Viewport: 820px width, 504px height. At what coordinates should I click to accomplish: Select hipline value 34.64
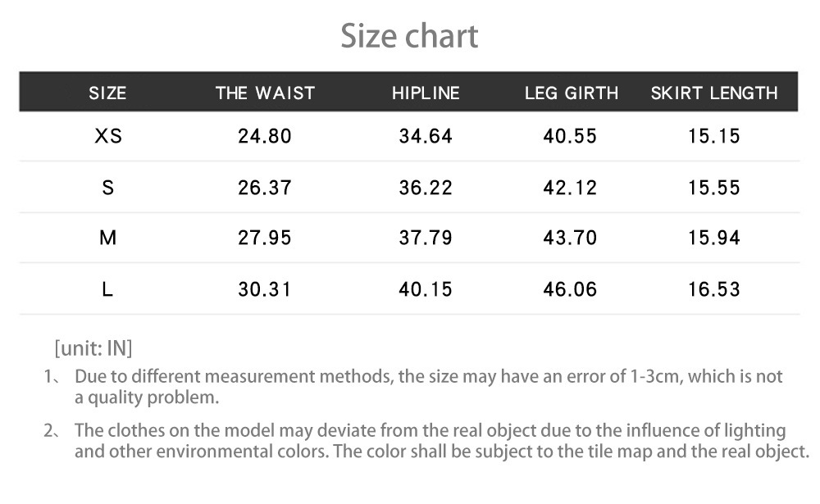pyautogui.click(x=426, y=136)
